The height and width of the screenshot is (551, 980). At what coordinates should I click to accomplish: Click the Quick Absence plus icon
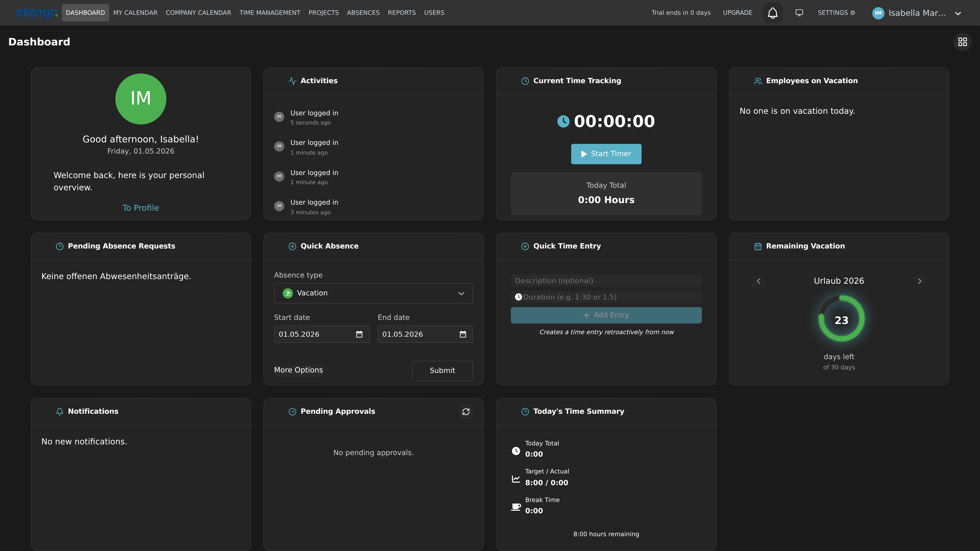(292, 246)
